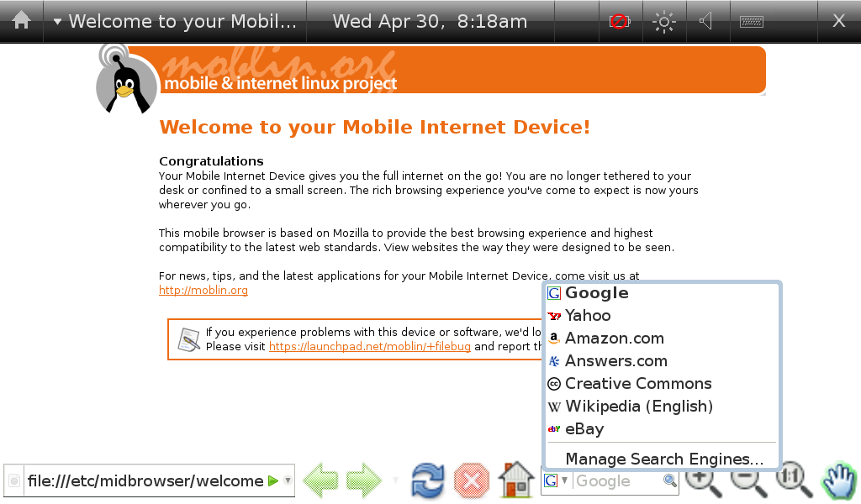Open brightness settings sun icon
The width and height of the screenshot is (861, 504).
(664, 21)
